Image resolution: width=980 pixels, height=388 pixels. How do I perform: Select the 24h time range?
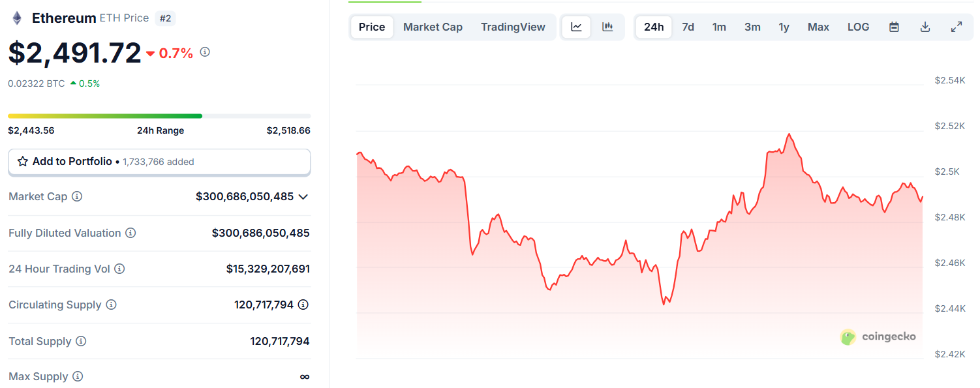[x=654, y=27]
